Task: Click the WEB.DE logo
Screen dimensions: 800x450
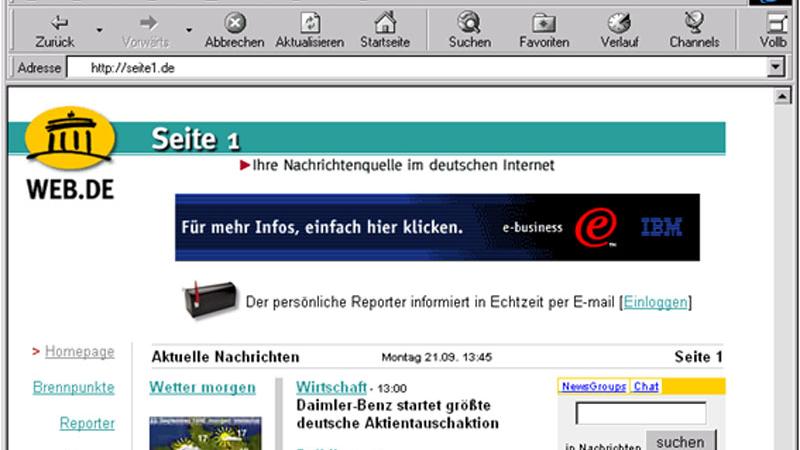Action: click(70, 154)
